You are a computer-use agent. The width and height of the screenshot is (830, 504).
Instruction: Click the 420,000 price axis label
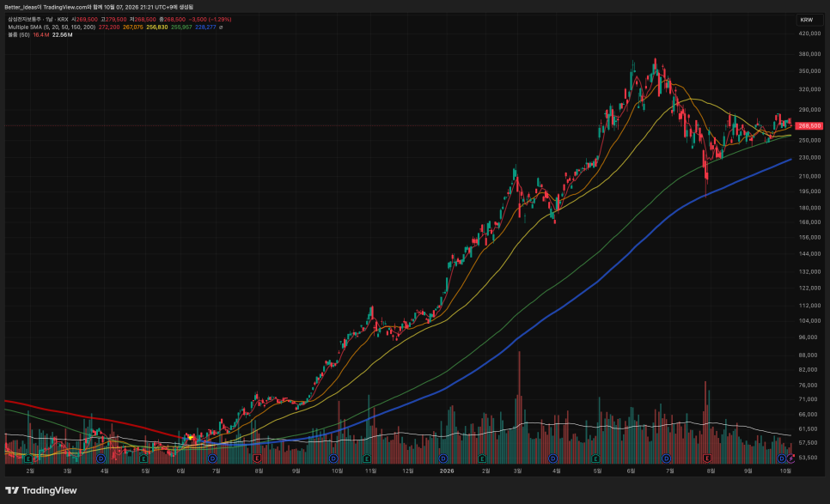tap(809, 33)
